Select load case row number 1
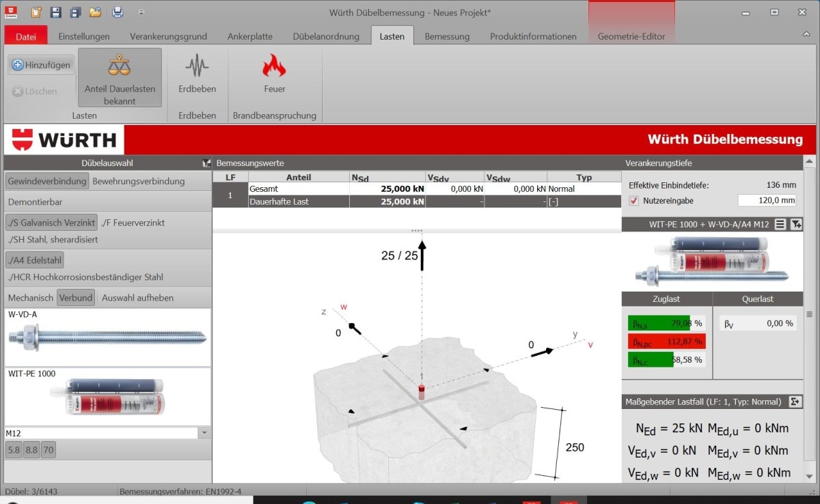The width and height of the screenshot is (820, 504). 230,195
